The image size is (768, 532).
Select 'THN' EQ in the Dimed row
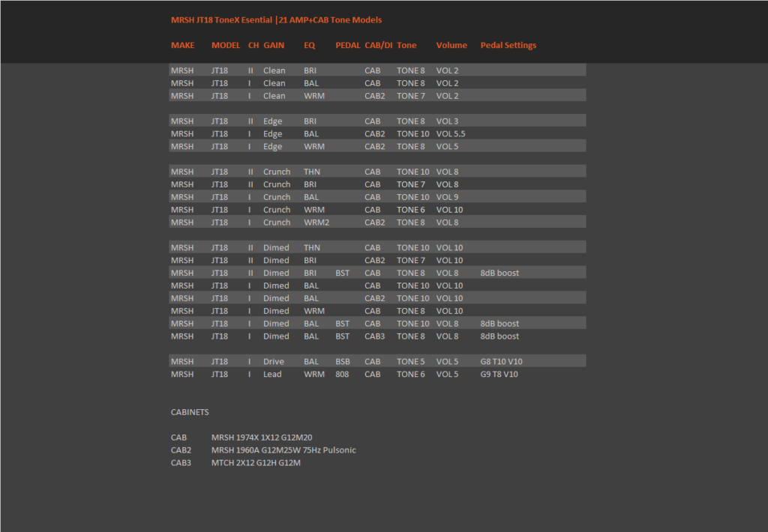(312, 248)
